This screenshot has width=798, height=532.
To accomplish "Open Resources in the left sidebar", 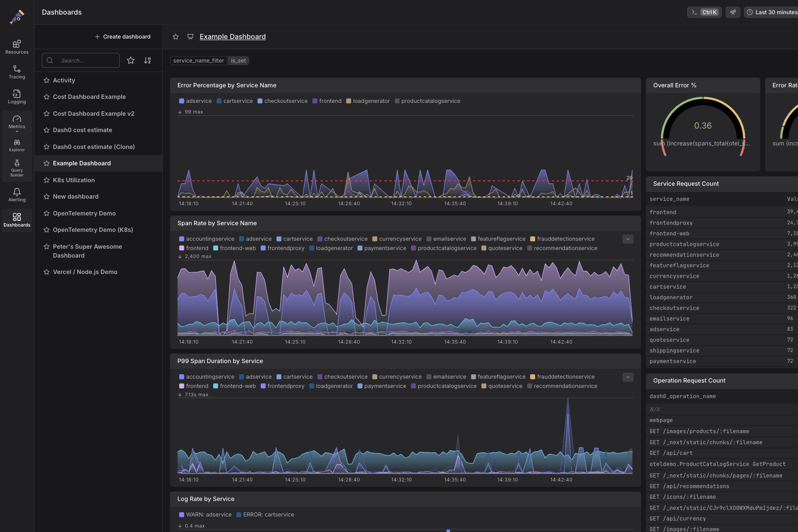I will 17,47.
